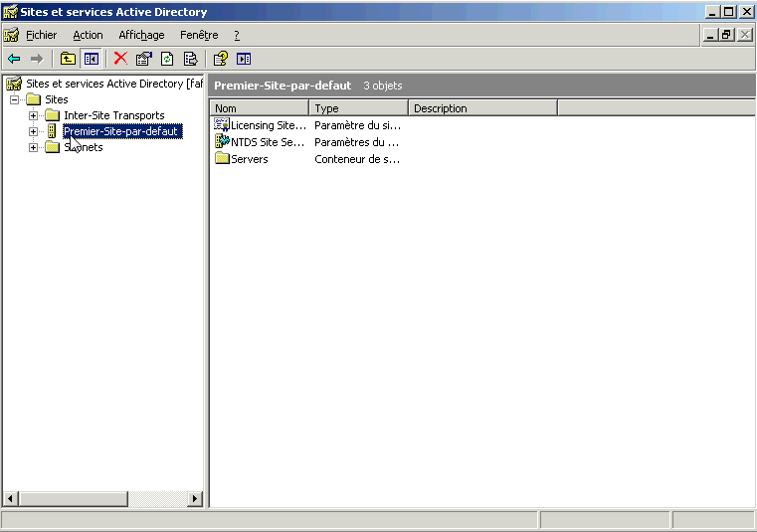The image size is (757, 532).
Task: Collapse the Sites tree node
Action: [15, 99]
